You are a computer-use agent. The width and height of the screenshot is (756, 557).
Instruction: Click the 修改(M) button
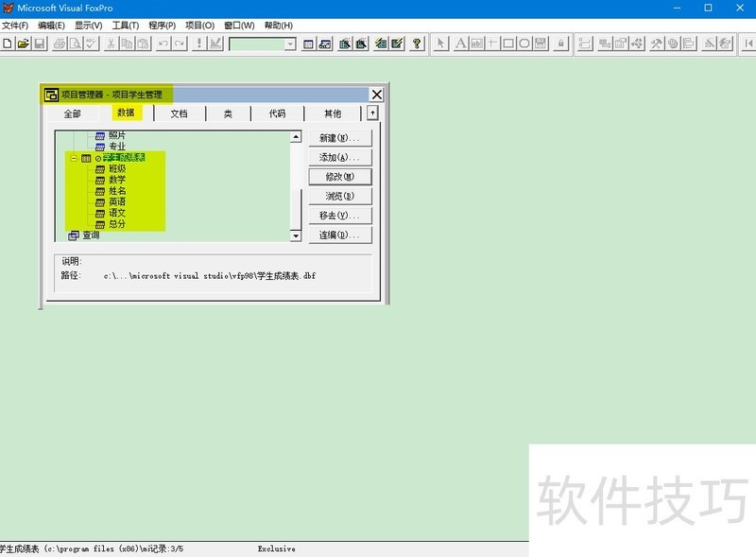pos(340,177)
